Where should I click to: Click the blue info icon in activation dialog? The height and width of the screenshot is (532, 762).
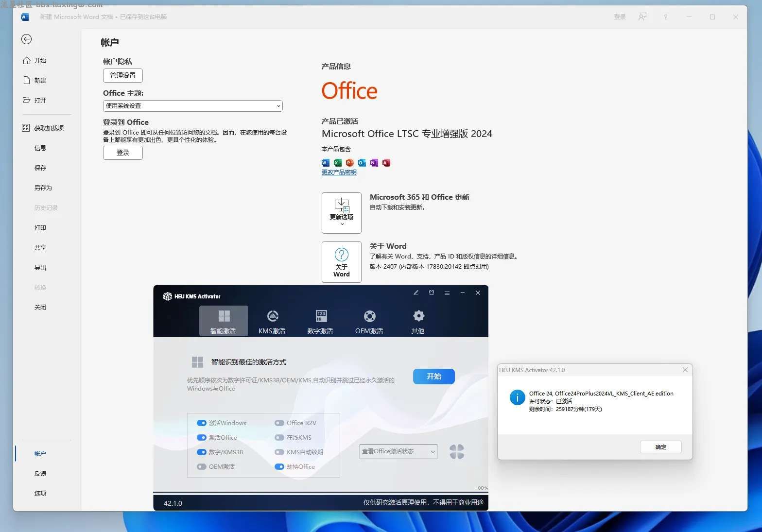point(517,397)
